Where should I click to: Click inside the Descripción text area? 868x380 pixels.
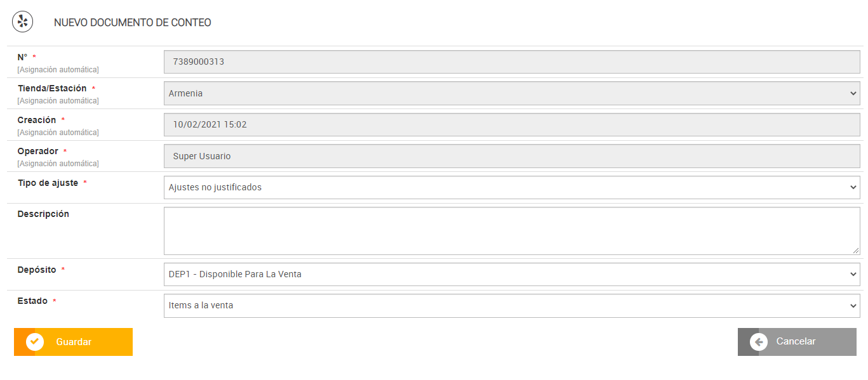(511, 231)
